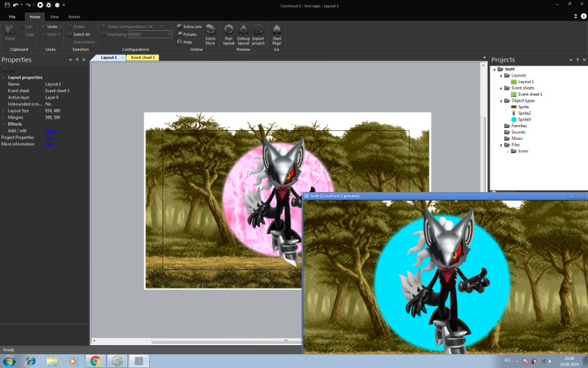The width and height of the screenshot is (588, 368).
Task: Switch to the Home ribbon tab
Action: point(35,17)
